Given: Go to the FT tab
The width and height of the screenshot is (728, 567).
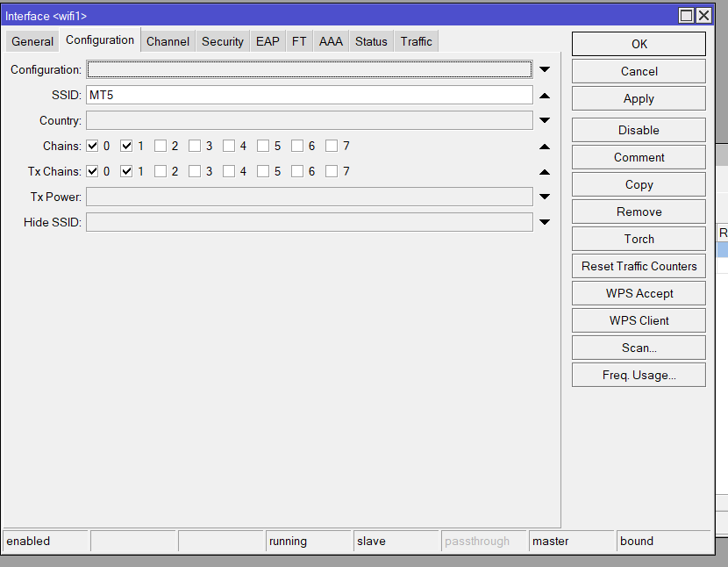Looking at the screenshot, I should [299, 41].
